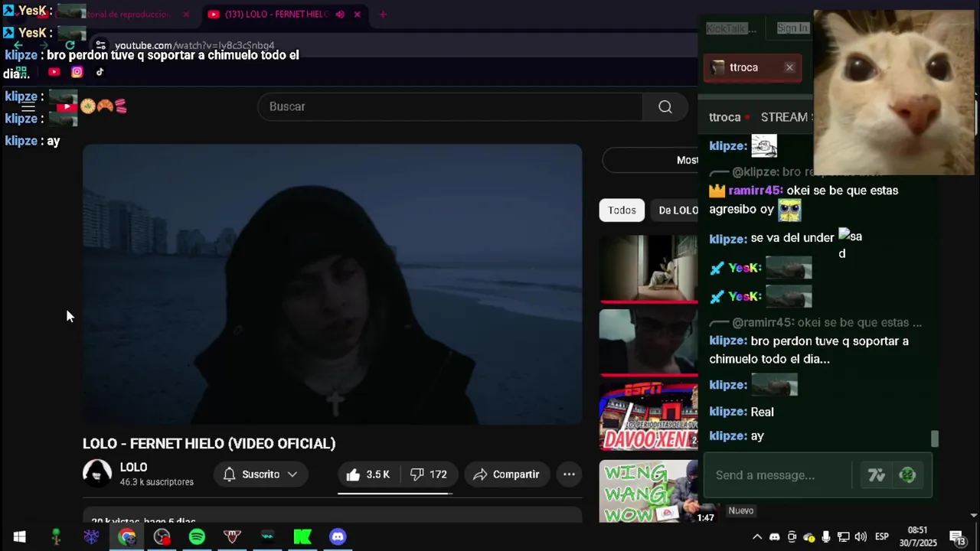This screenshot has width=980, height=551.
Task: Click the microphone tray icon
Action: [x=826, y=537]
